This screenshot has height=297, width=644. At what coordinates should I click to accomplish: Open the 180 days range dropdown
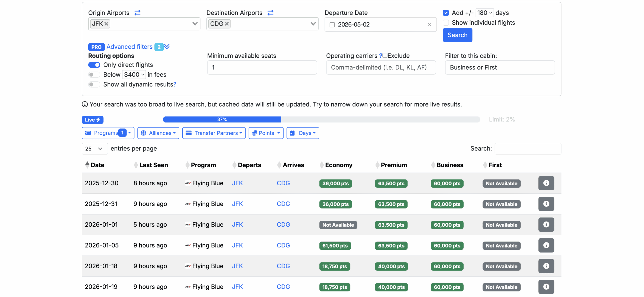(485, 13)
